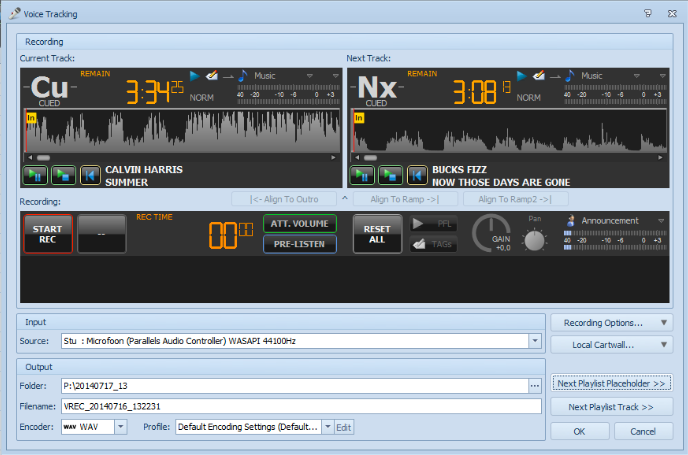
Task: Click the recorder GAIN knob
Action: click(491, 233)
